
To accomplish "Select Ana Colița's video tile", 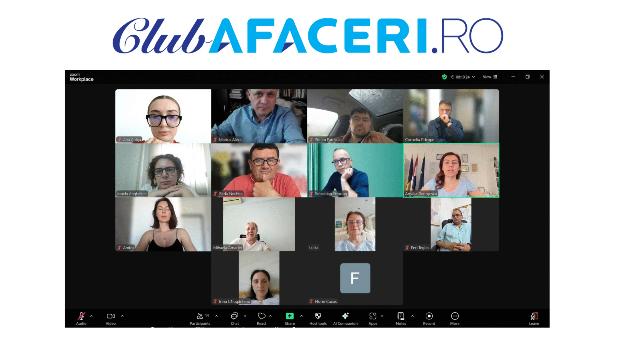I will coord(163,116).
